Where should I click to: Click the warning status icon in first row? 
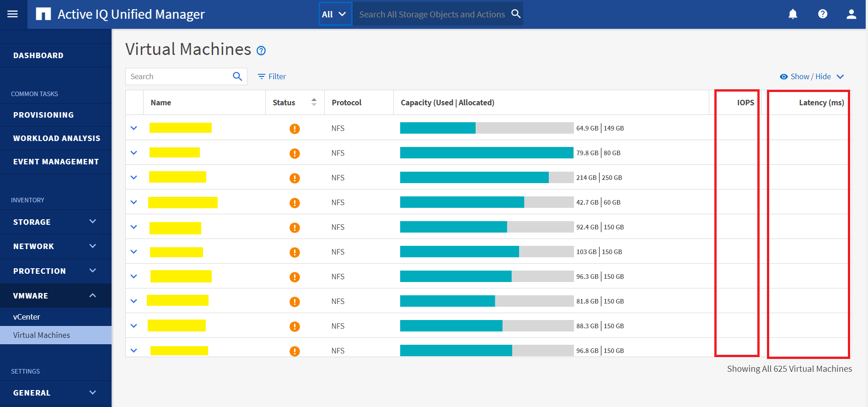295,129
